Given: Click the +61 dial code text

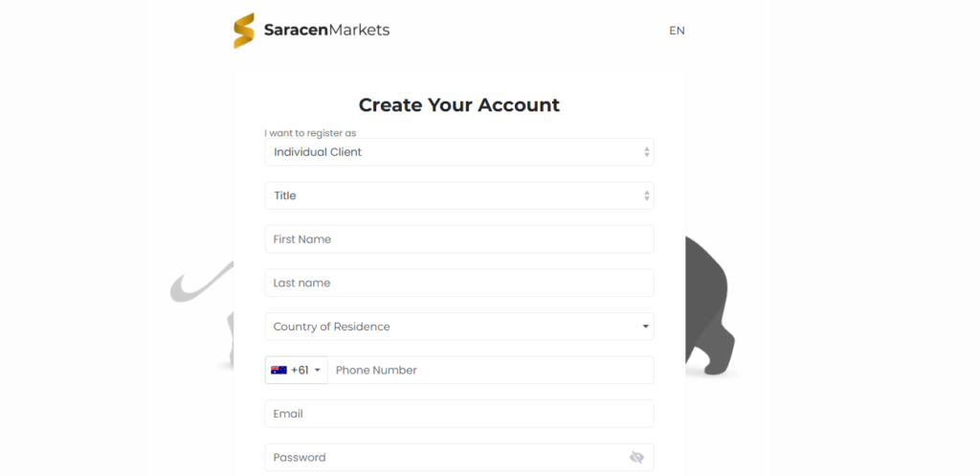Looking at the screenshot, I should click(300, 371).
